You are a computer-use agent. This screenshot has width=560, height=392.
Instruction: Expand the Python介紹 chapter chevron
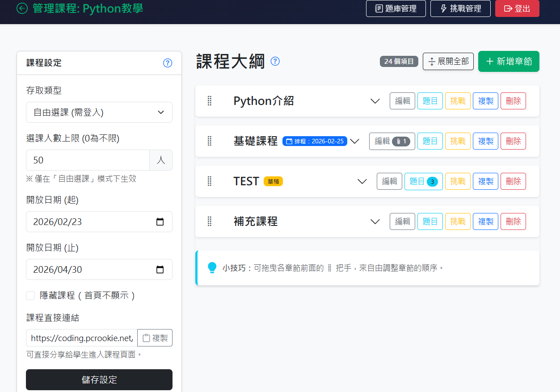(375, 101)
